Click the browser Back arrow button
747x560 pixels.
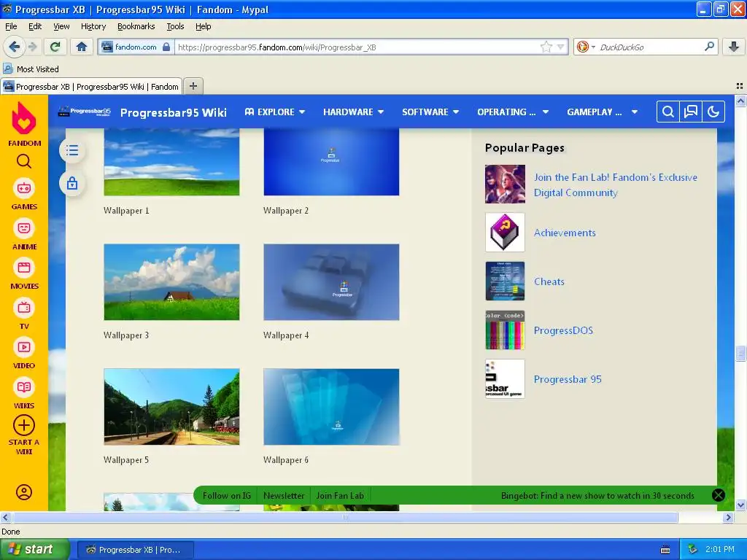coord(14,47)
